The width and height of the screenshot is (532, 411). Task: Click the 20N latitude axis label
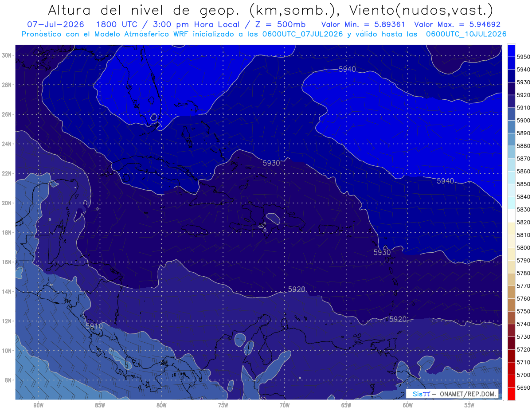click(7, 203)
